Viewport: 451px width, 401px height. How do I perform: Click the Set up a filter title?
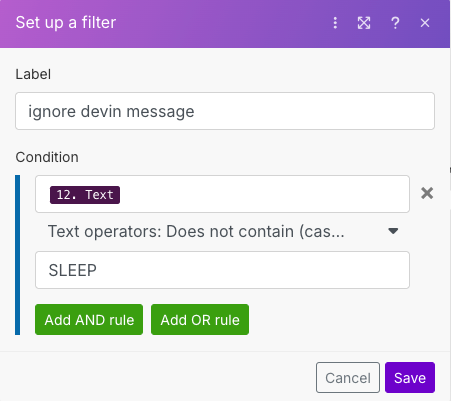pos(66,23)
